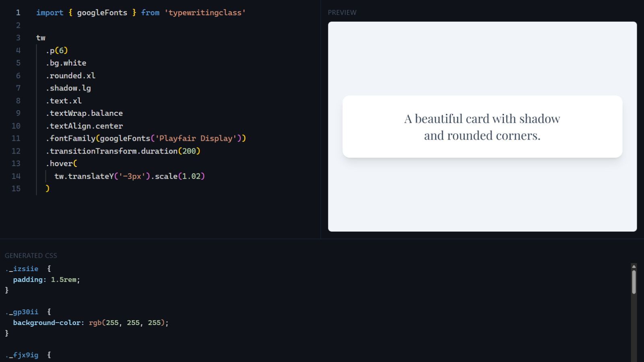Place cursor on the .rounded.xl code line
The width and height of the screenshot is (644, 362).
coord(71,76)
